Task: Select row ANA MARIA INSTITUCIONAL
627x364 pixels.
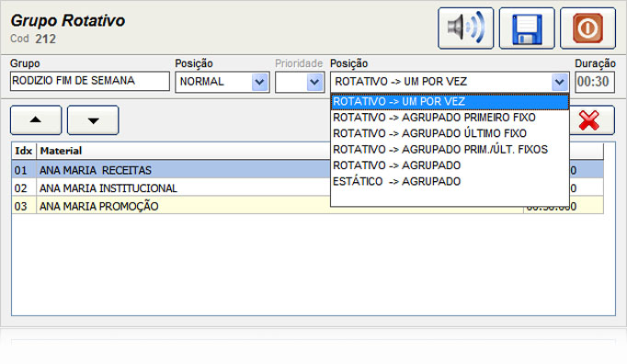Action: [307, 188]
